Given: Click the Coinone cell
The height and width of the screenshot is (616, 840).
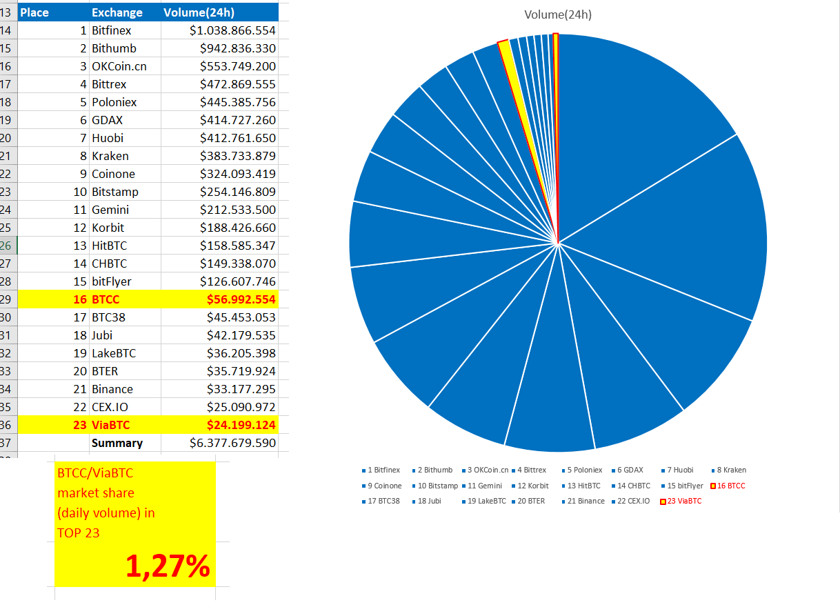Looking at the screenshot, I should [x=125, y=174].
